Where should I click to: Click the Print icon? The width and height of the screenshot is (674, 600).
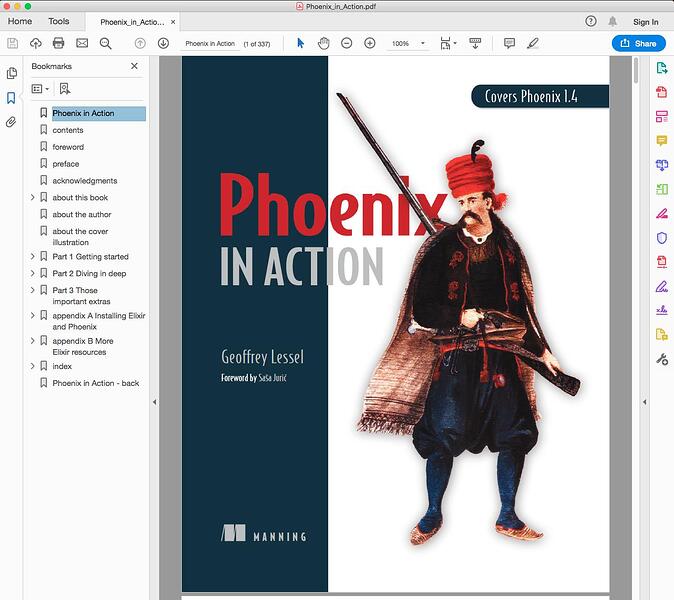(58, 43)
